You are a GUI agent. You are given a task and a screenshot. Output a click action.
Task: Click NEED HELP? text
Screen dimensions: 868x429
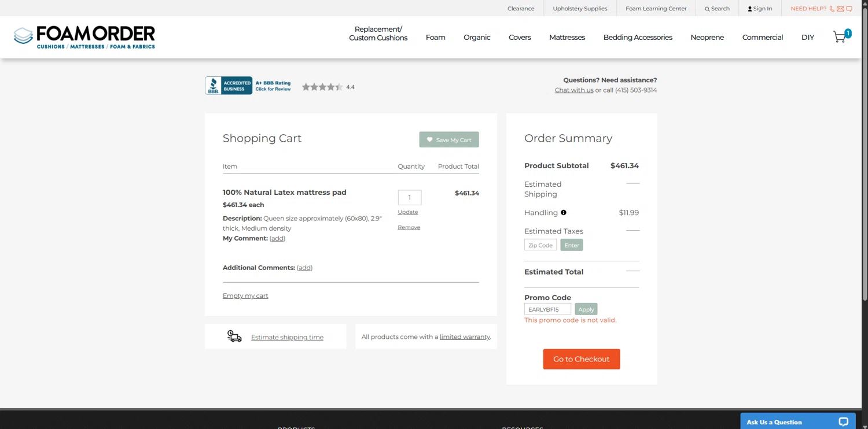(x=808, y=9)
